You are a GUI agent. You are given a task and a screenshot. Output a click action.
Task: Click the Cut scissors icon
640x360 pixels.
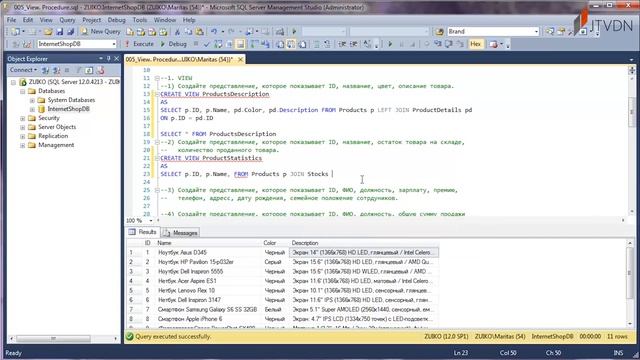coord(178,31)
